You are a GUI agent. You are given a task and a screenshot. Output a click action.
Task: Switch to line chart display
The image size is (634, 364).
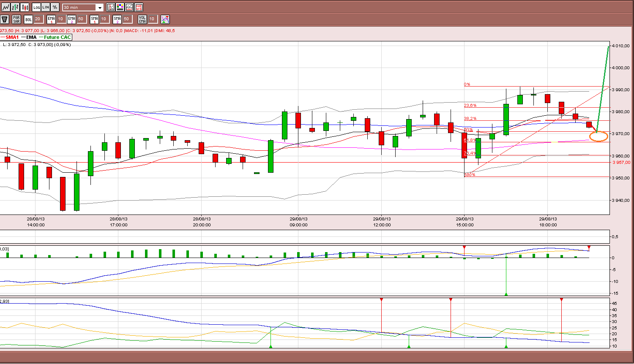click(x=5, y=7)
